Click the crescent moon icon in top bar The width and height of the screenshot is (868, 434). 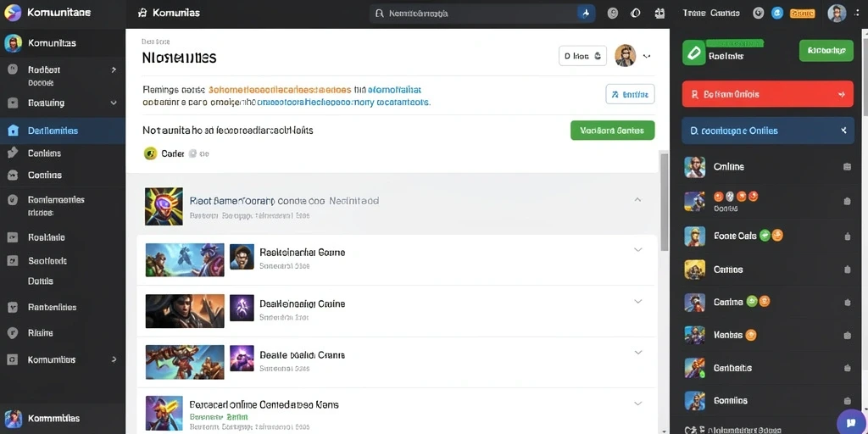[636, 14]
